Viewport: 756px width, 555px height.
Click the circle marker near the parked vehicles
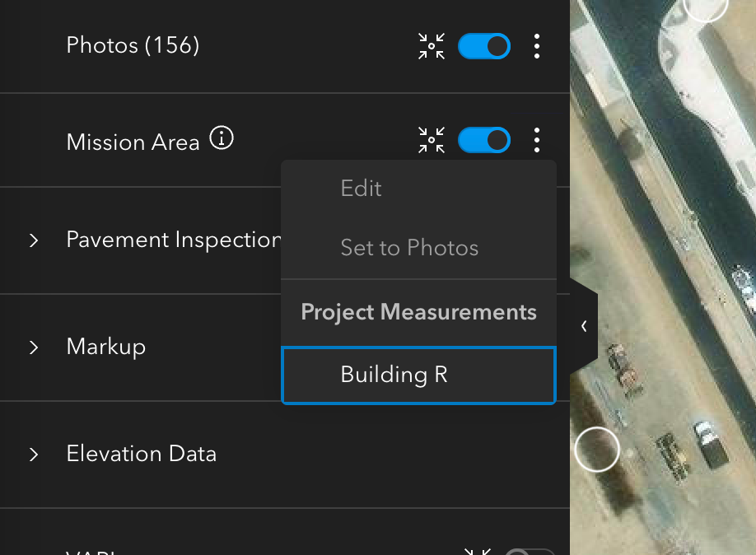pos(596,449)
